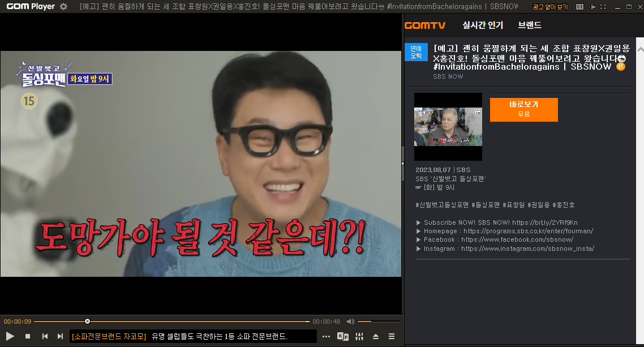The image size is (644, 347).
Task: Toggle always-on-top pin icon
Action: click(x=592, y=7)
